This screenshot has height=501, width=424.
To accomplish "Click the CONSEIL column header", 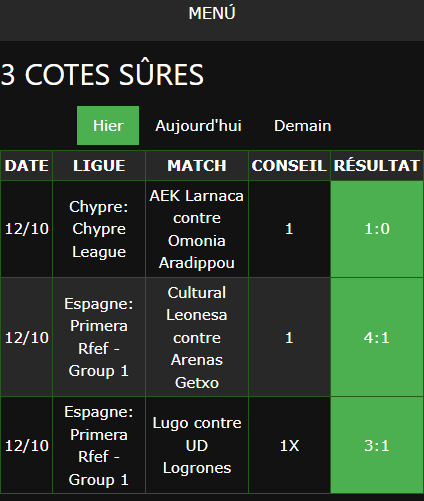I will click(x=289, y=166).
